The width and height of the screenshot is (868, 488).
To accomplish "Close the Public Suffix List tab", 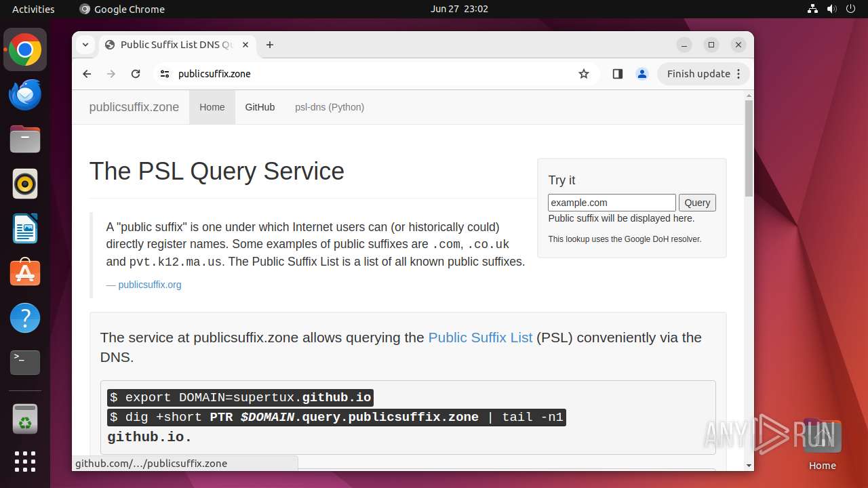I will point(245,45).
